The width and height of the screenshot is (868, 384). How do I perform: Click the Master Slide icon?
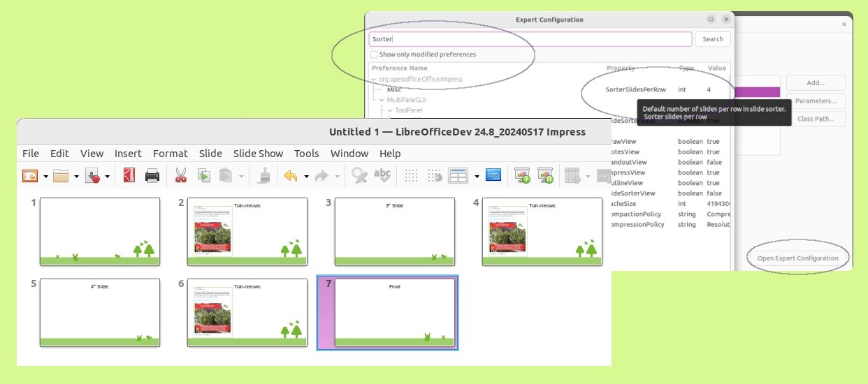coord(493,176)
